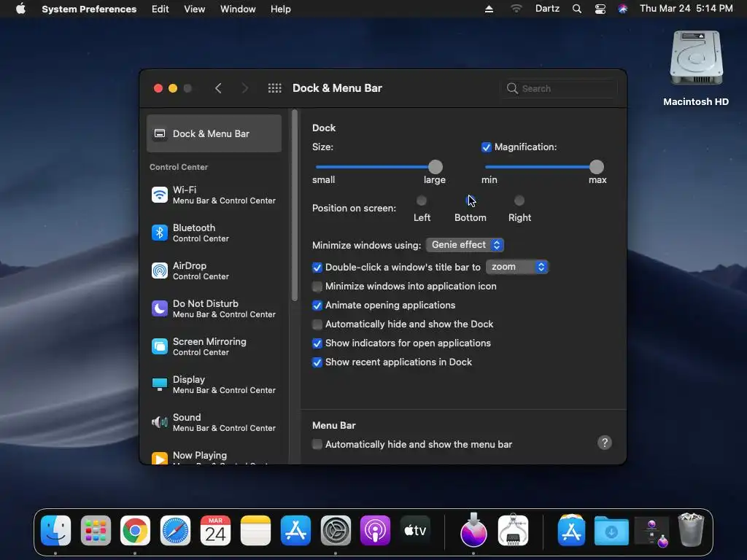Click the eject icon in menu bar

[489, 9]
